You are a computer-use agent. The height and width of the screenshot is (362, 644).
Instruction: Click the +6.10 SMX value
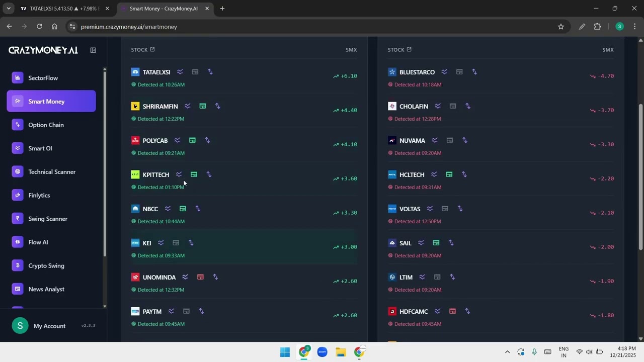(x=349, y=76)
